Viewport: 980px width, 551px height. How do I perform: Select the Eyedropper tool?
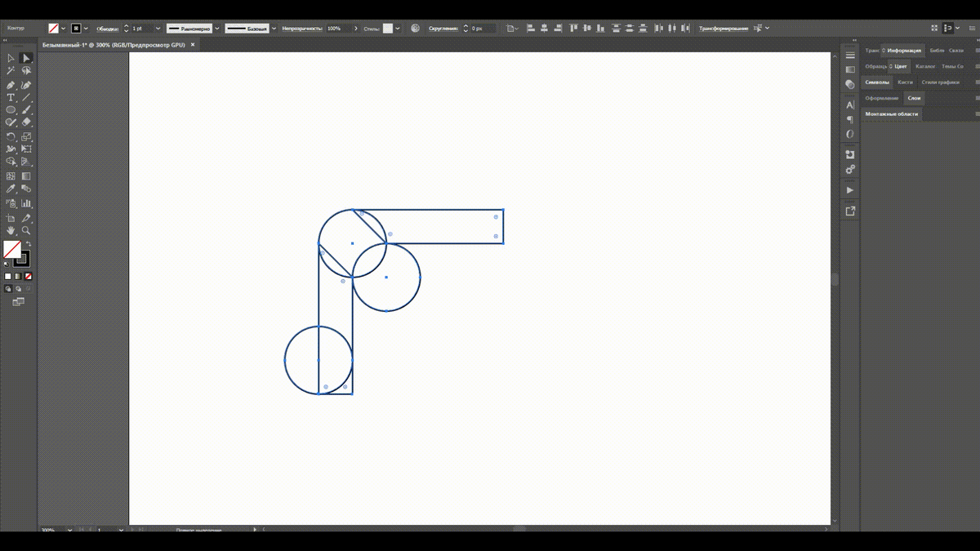click(11, 189)
